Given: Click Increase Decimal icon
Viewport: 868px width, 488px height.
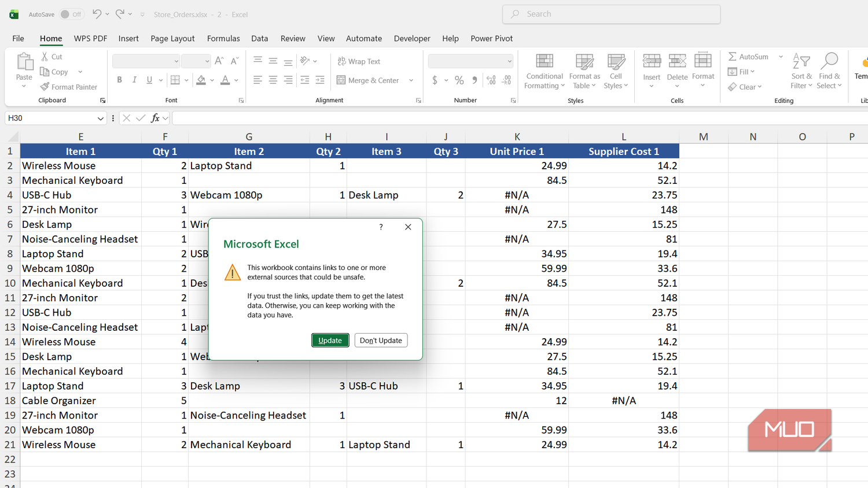Looking at the screenshot, I should pos(491,80).
